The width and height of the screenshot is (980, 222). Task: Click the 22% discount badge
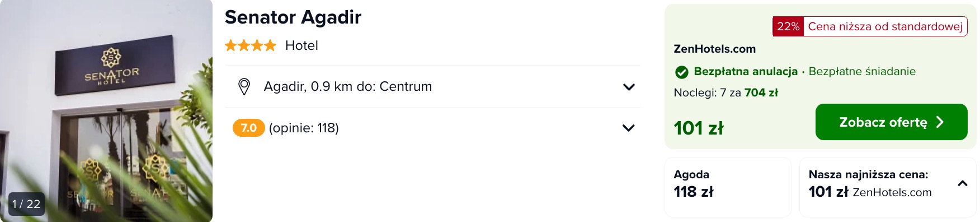click(788, 26)
